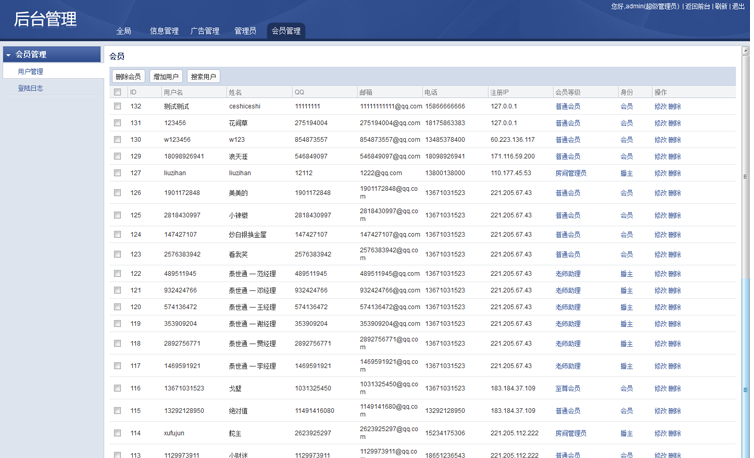Toggle the select-all checkbox in table header
The height and width of the screenshot is (458, 754).
point(117,92)
